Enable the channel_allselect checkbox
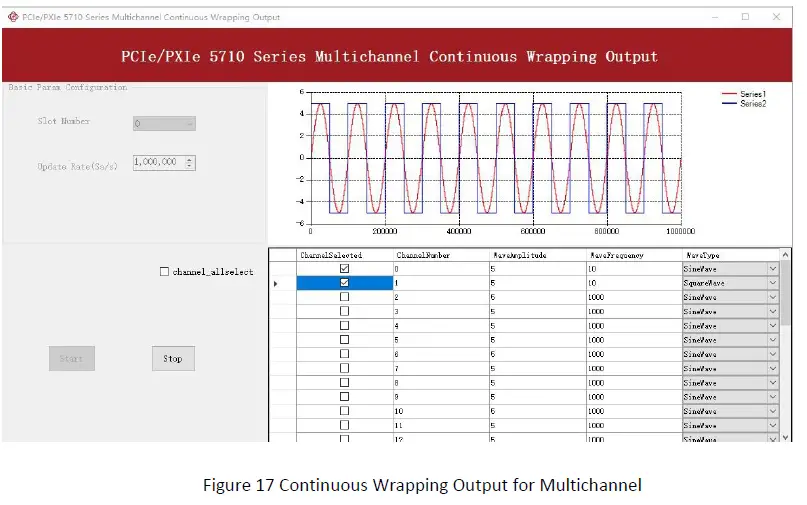Viewport: 807px width, 505px height. click(x=164, y=271)
